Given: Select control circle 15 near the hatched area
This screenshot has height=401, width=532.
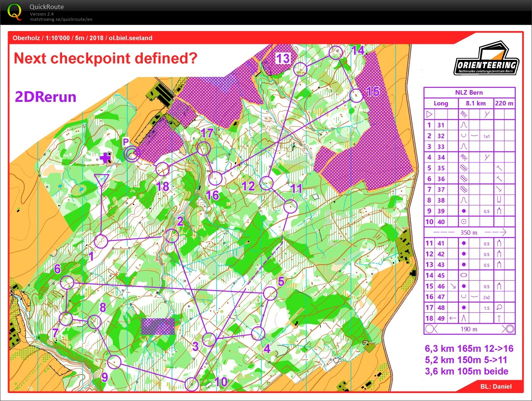Looking at the screenshot, I should (356, 95).
